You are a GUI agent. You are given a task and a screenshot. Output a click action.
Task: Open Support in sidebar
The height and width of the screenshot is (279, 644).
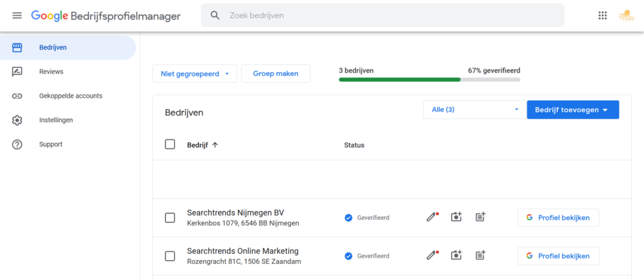[68, 144]
